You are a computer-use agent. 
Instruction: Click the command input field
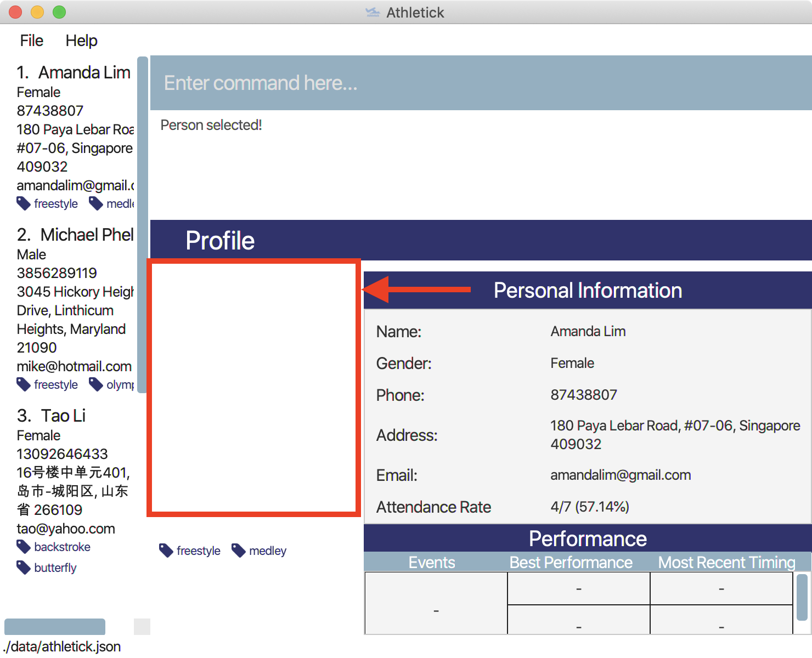tap(481, 83)
